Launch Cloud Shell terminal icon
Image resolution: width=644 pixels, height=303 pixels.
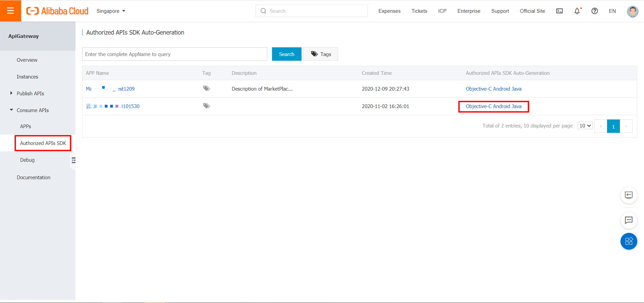tap(559, 11)
